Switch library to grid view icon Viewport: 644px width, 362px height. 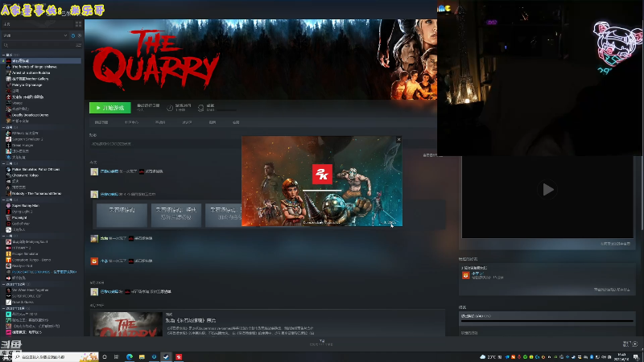78,24
